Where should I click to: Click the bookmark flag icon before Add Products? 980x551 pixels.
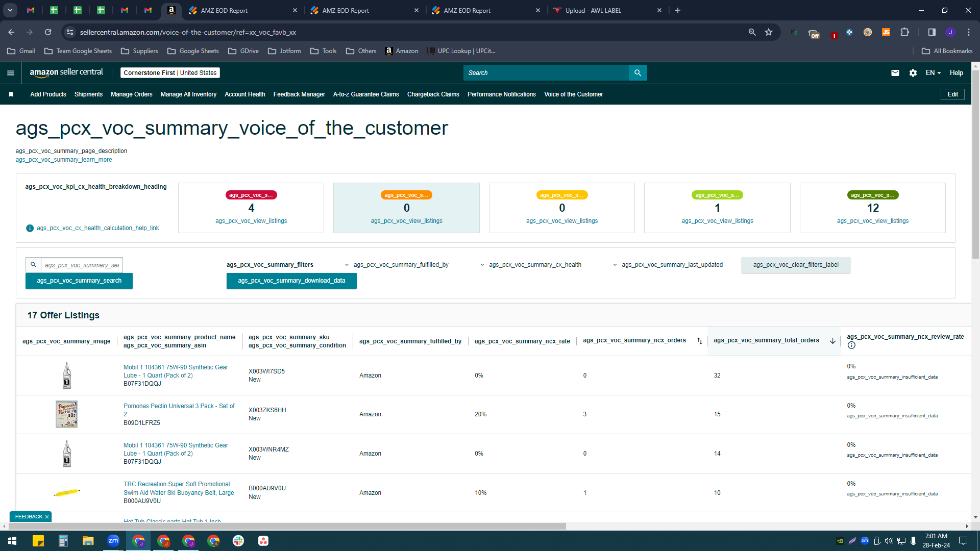11,94
